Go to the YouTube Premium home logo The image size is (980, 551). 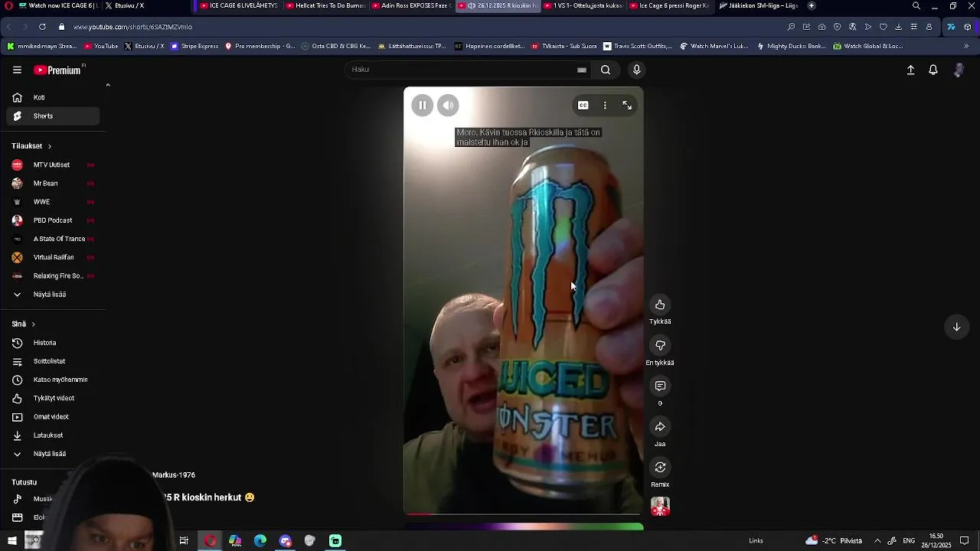tap(57, 70)
